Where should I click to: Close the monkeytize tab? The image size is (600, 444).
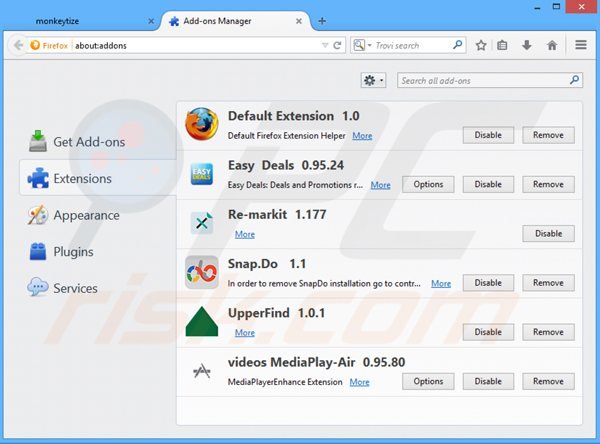[x=151, y=21]
